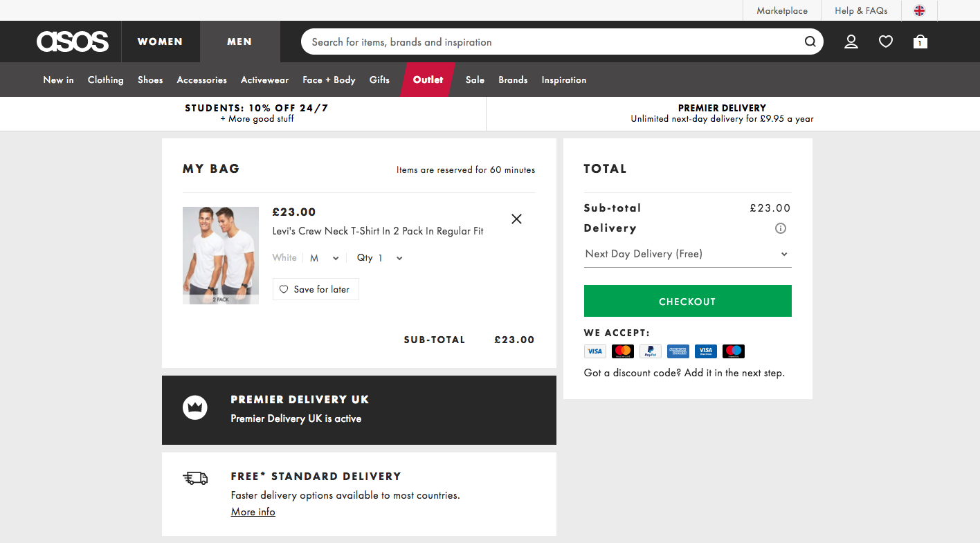Open the Outlet menu item
This screenshot has width=980, height=543.
[x=428, y=80]
